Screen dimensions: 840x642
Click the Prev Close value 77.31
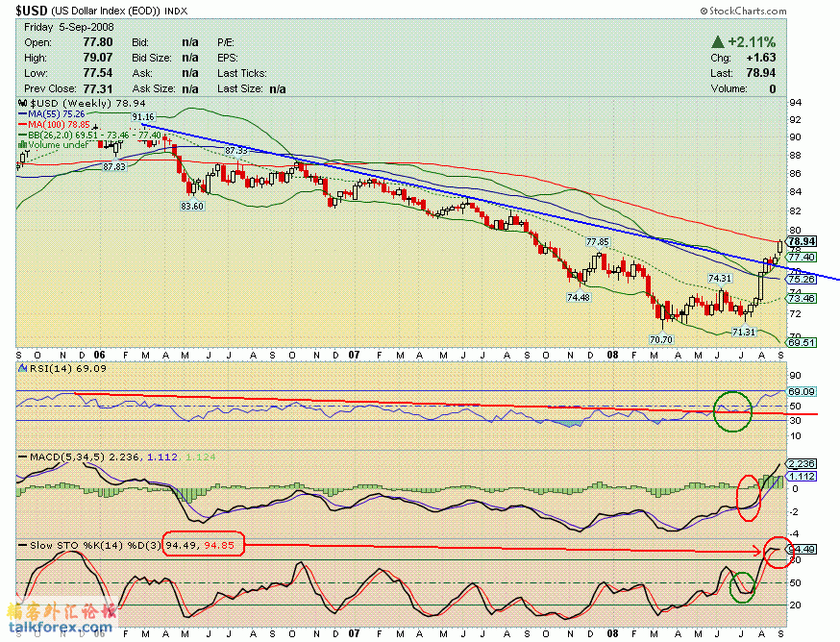coord(97,88)
